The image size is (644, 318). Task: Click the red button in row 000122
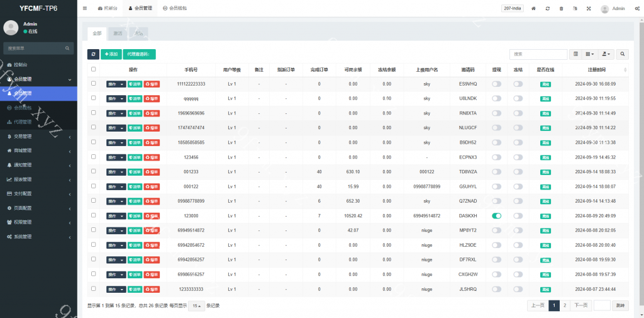point(152,186)
